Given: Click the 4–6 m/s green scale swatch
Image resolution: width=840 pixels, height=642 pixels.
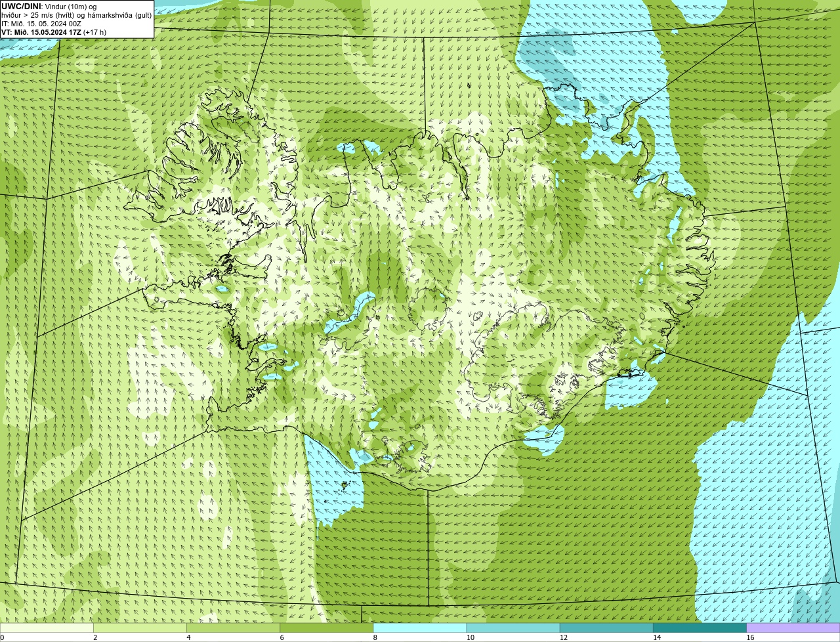Looking at the screenshot, I should pos(233,628).
